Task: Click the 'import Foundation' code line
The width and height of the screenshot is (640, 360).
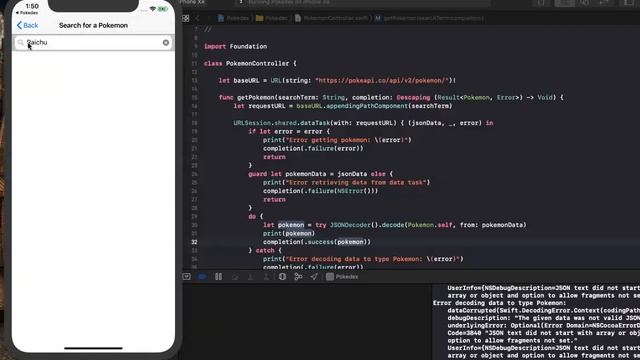Action: coord(236,47)
